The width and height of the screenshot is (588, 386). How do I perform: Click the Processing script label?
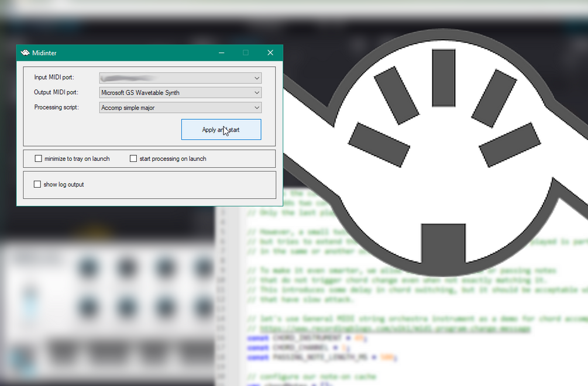[57, 107]
